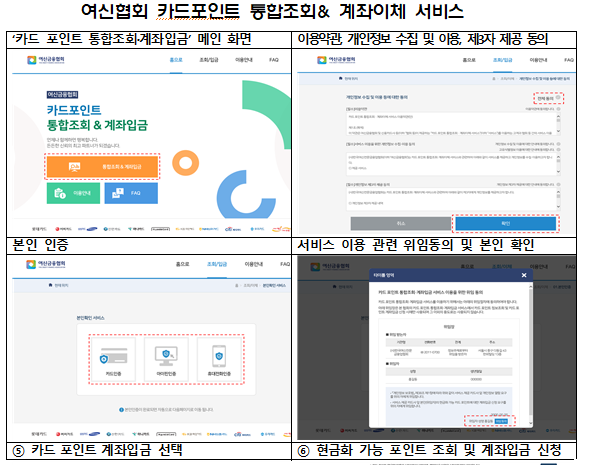Click 여신금융협회 logo on consent screen
589x465 pixels.
pyautogui.click(x=336, y=60)
